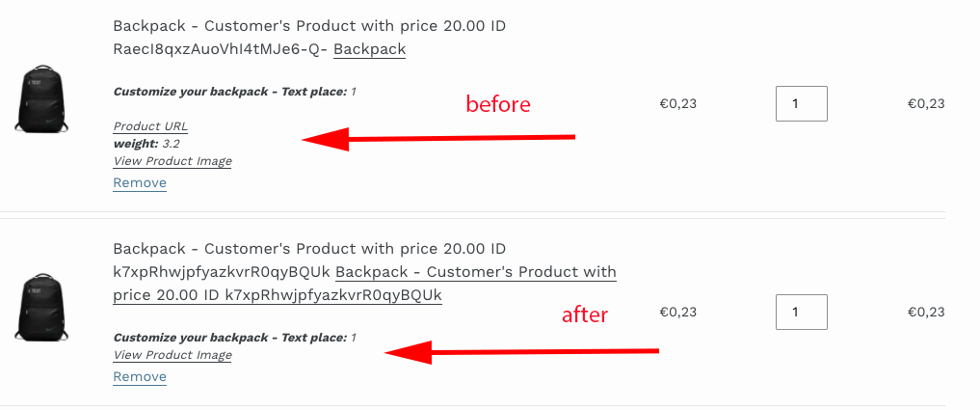The width and height of the screenshot is (980, 410).
Task: View Product Image for the second backpack
Action: [172, 355]
